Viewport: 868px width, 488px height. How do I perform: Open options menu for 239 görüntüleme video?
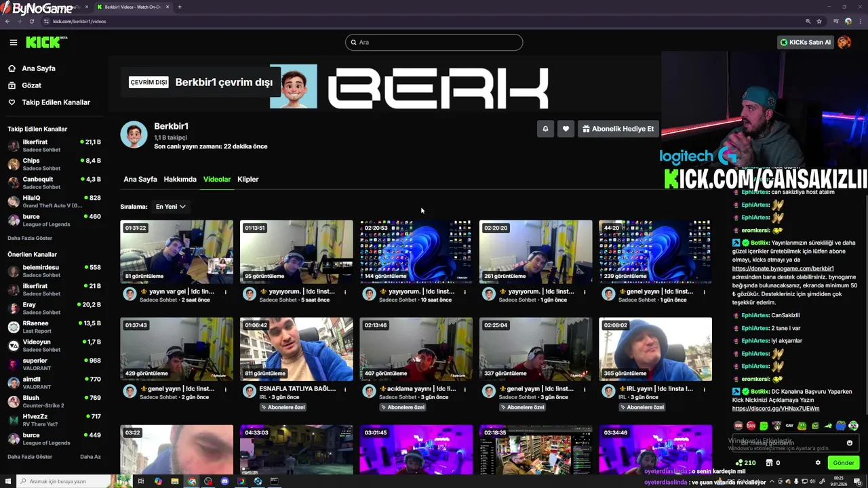(705, 293)
